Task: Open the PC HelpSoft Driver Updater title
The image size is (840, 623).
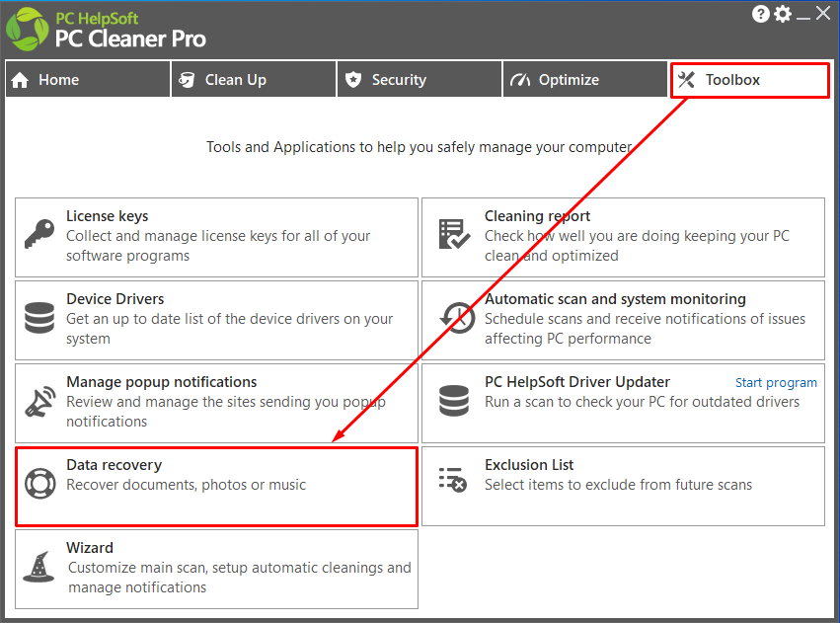Action: click(577, 382)
